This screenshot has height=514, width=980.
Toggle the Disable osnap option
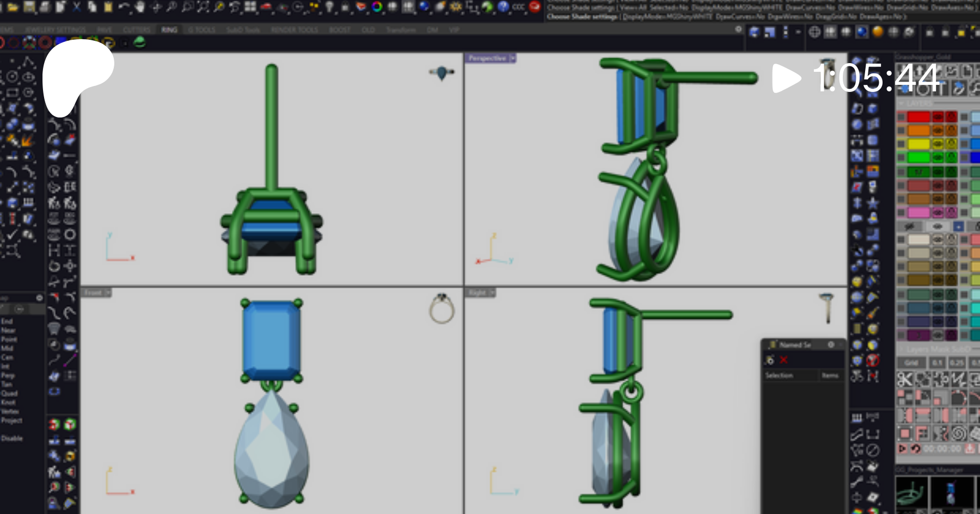tap(12, 438)
